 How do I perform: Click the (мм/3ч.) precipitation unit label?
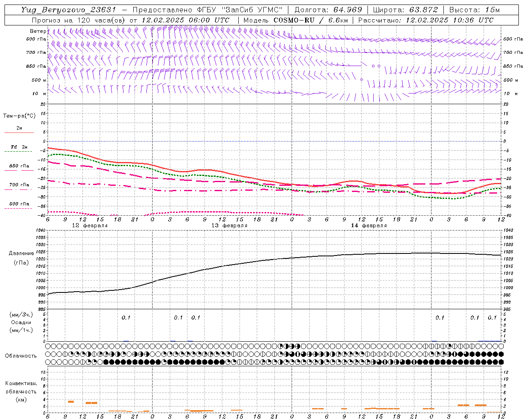pos(21,315)
